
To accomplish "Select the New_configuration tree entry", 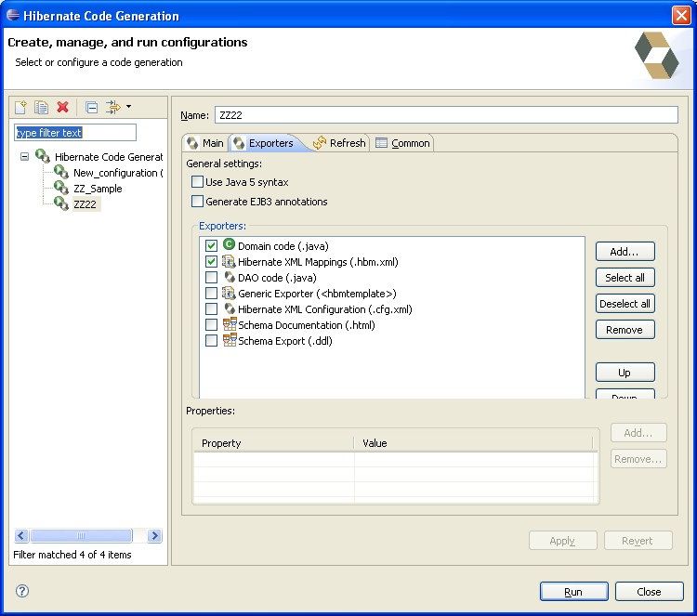I will [118, 173].
